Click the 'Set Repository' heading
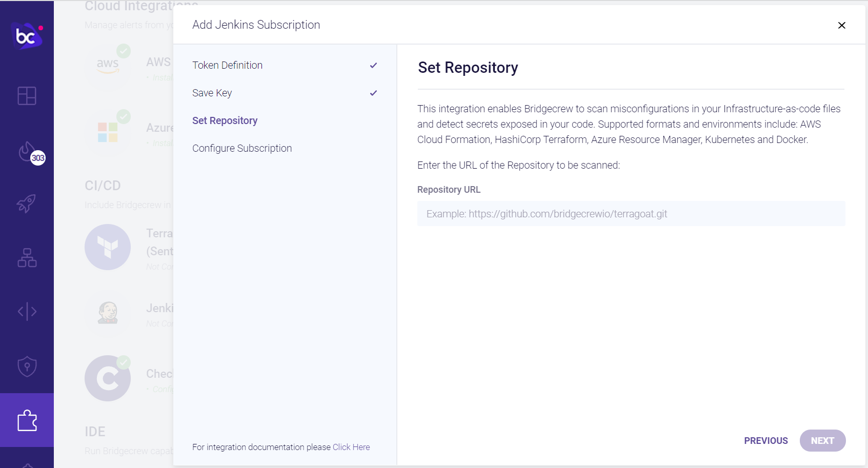Image resolution: width=868 pixels, height=468 pixels. pyautogui.click(x=468, y=68)
